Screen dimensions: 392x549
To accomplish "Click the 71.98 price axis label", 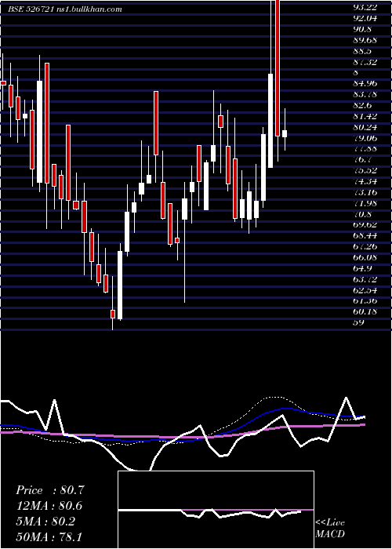I will [x=365, y=203].
